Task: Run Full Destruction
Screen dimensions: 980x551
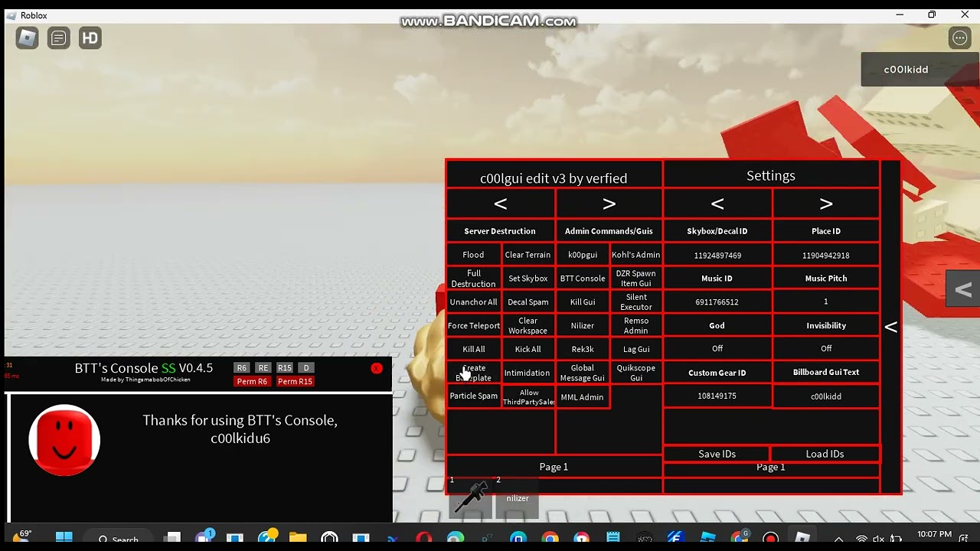Action: [x=473, y=279]
